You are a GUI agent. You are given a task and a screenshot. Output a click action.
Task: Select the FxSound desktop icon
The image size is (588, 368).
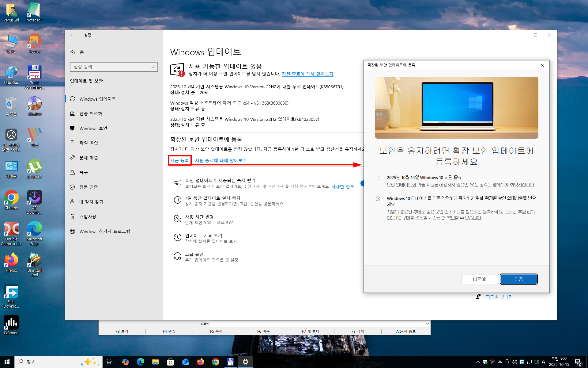pyautogui.click(x=11, y=325)
